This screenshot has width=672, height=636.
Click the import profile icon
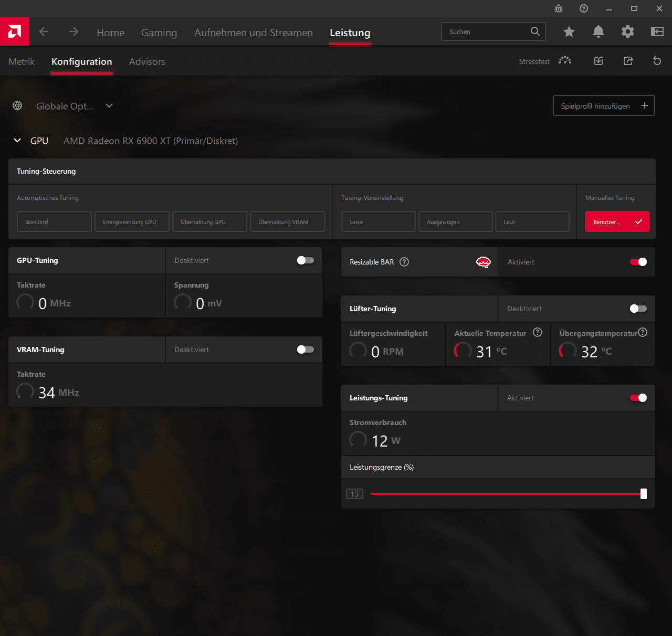[598, 61]
